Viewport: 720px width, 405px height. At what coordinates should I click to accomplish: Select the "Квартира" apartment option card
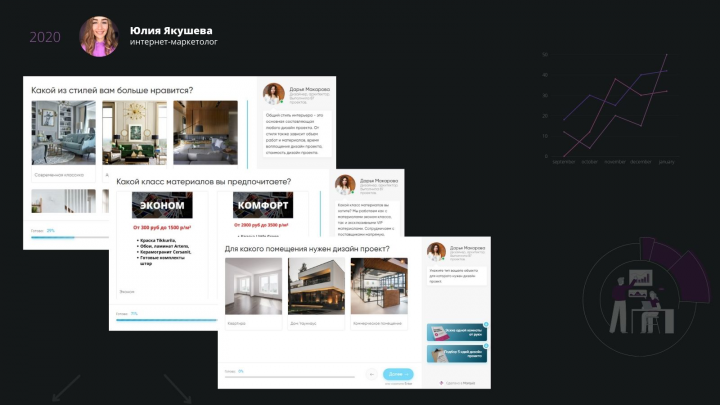click(x=253, y=293)
